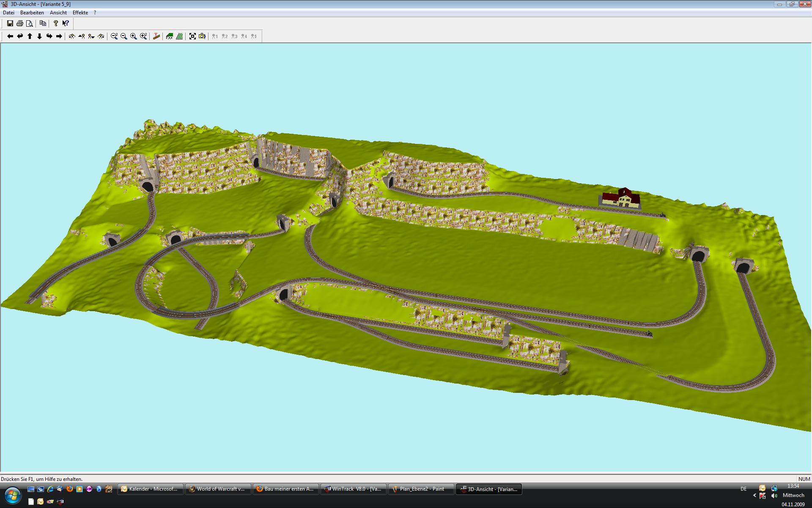Toggle the green landscape surface icon
The height and width of the screenshot is (508, 812).
tap(170, 36)
